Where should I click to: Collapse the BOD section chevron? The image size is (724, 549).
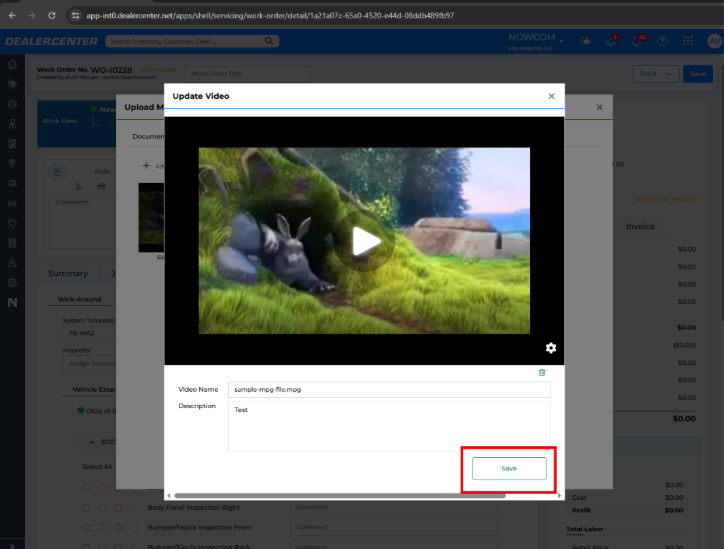(92, 442)
